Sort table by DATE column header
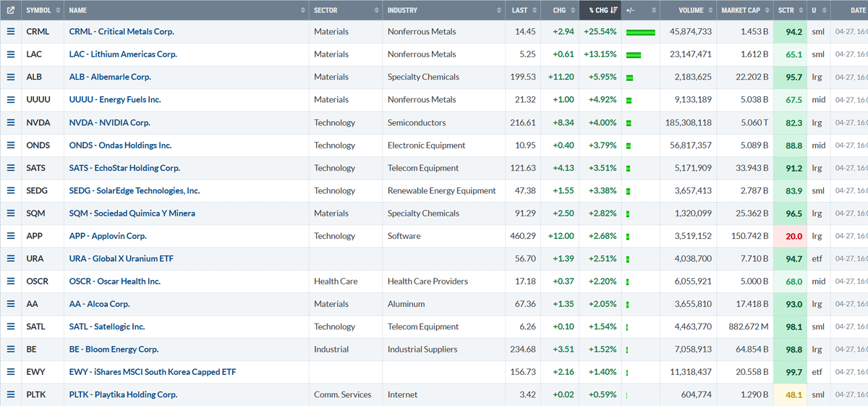 coord(848,10)
